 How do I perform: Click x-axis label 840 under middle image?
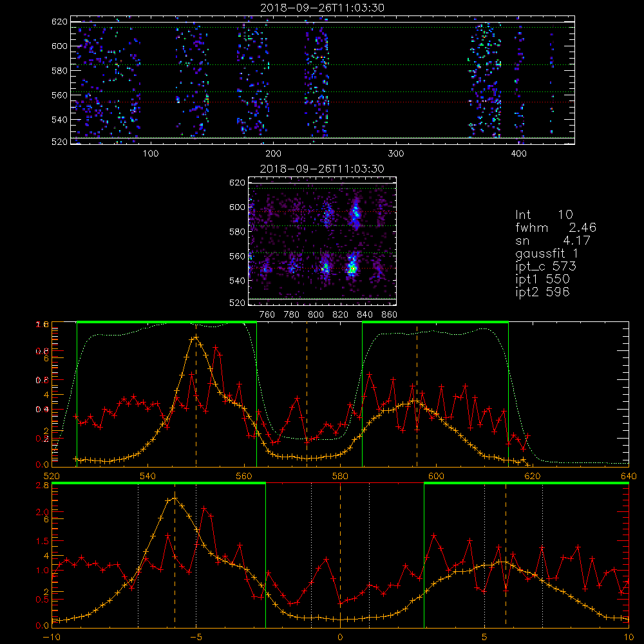(x=365, y=315)
